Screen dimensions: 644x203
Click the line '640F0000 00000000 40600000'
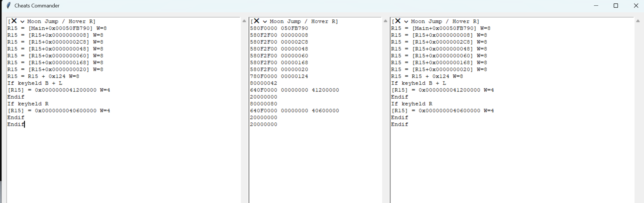click(294, 111)
